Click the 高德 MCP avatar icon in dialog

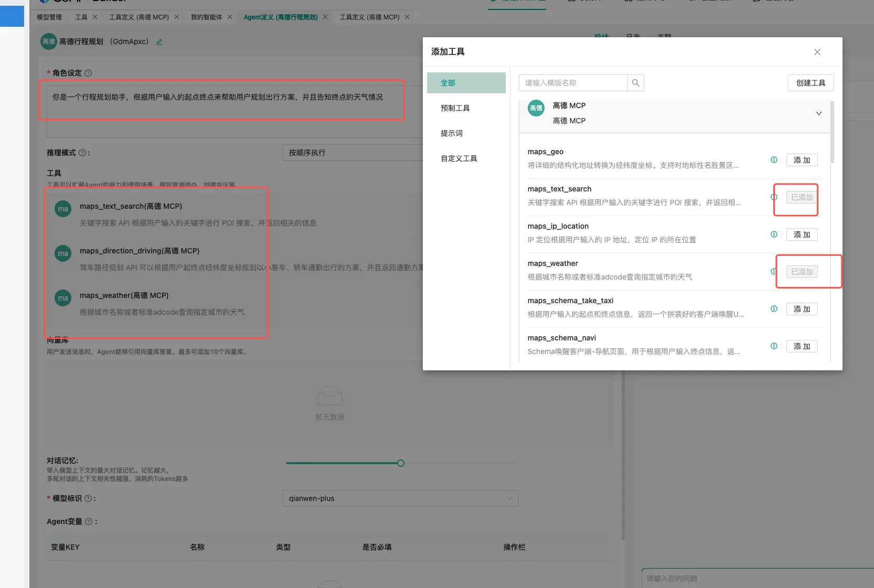536,108
